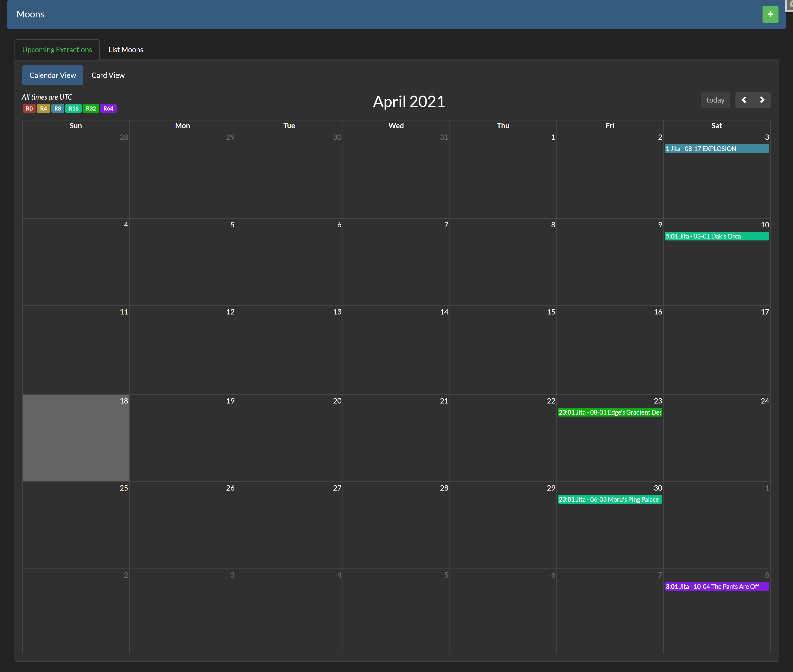
Task: Click the R4 rarity badge
Action: (x=43, y=109)
